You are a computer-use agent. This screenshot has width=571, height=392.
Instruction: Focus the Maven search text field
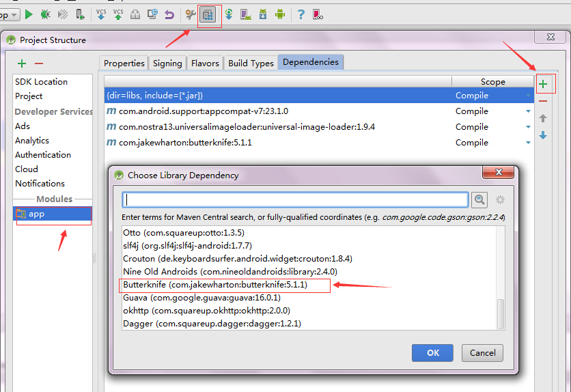pyautogui.click(x=295, y=200)
